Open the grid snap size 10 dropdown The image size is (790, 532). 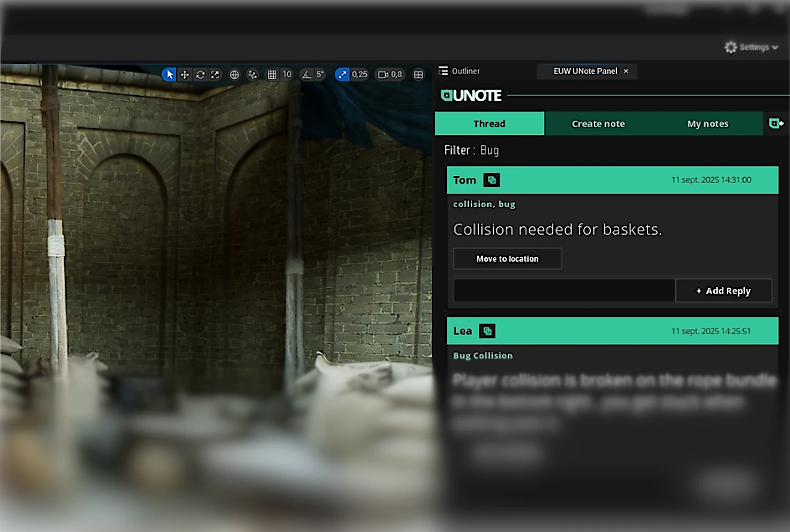[287, 75]
